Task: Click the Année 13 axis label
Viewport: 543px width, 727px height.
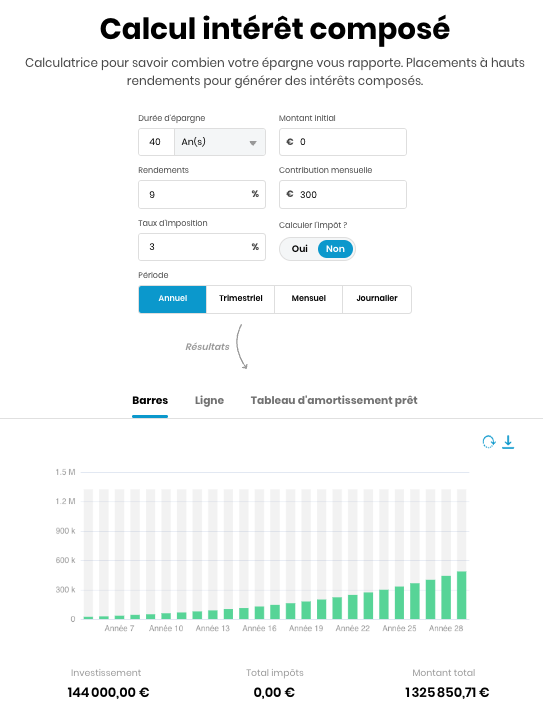Action: click(x=212, y=628)
